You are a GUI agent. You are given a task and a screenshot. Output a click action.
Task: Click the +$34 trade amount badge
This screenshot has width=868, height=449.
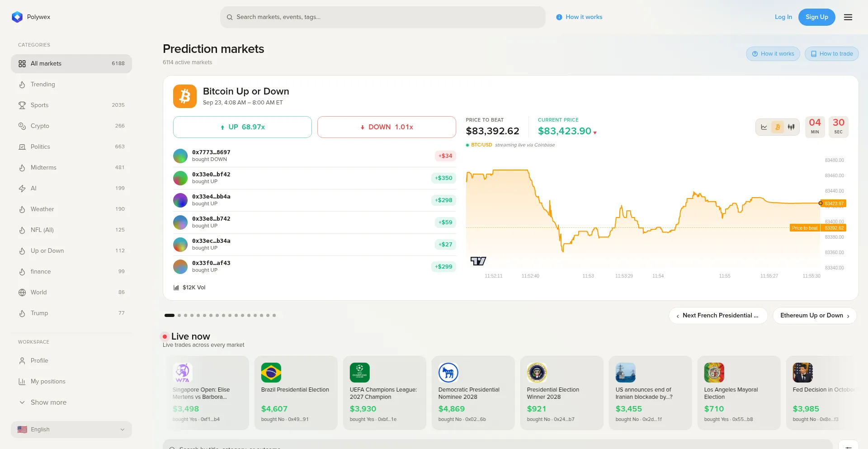pos(445,156)
